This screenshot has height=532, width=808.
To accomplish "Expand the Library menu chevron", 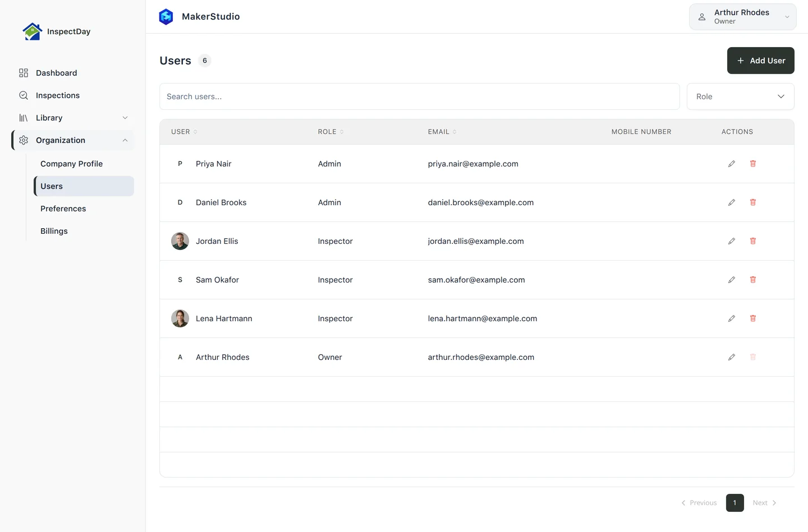I will pyautogui.click(x=125, y=118).
